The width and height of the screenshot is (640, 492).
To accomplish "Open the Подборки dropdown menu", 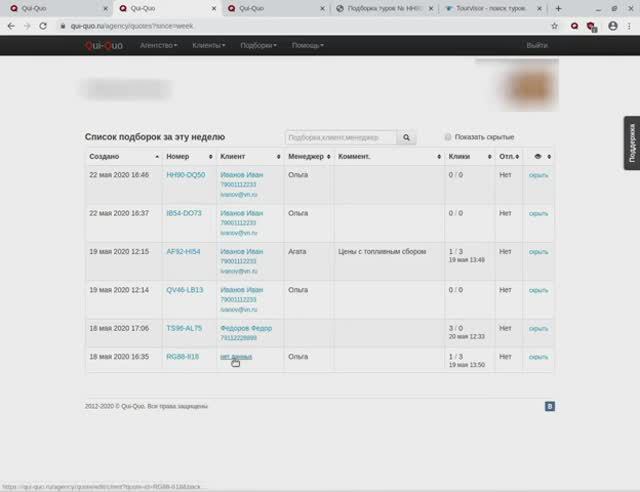I will 258,45.
